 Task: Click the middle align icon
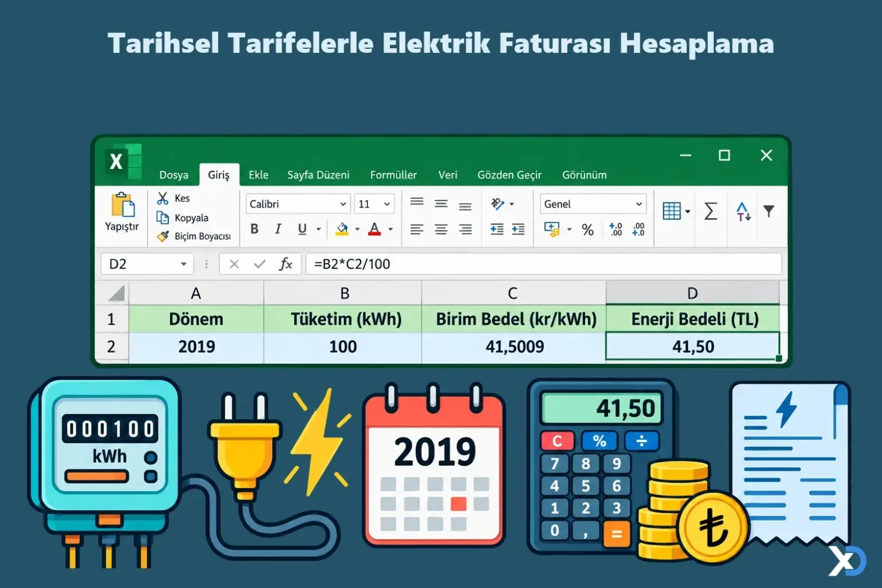(441, 204)
